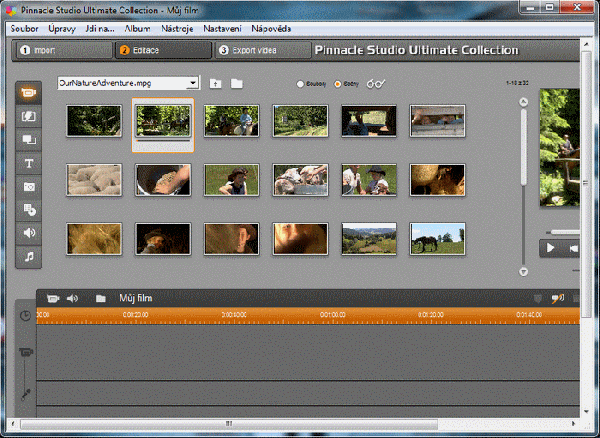Open the Nápověda menu

tap(271, 29)
